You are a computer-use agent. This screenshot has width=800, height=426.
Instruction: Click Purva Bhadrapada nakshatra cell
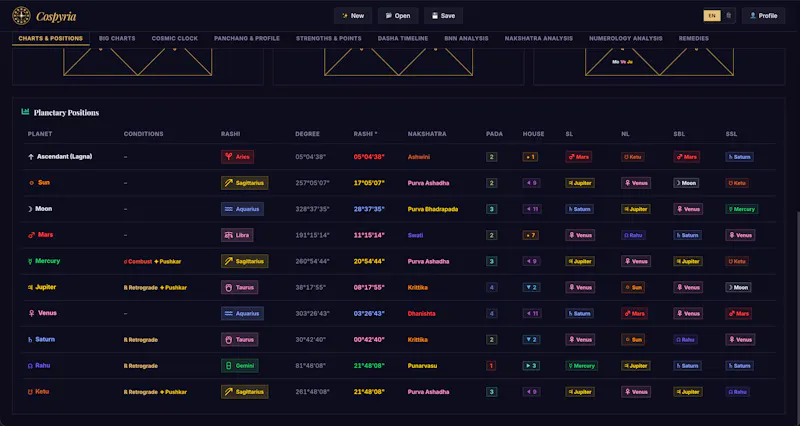(x=433, y=209)
